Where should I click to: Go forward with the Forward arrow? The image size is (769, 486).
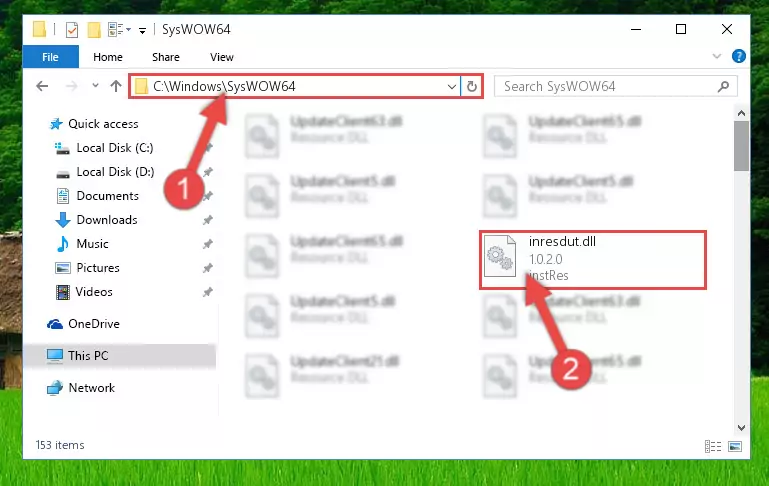[x=72, y=86]
